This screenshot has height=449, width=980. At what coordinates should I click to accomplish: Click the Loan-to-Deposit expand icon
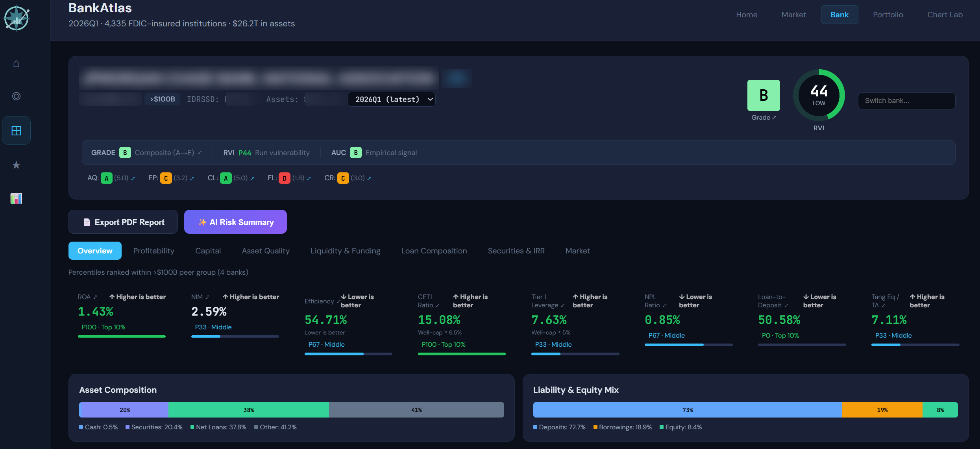click(786, 305)
